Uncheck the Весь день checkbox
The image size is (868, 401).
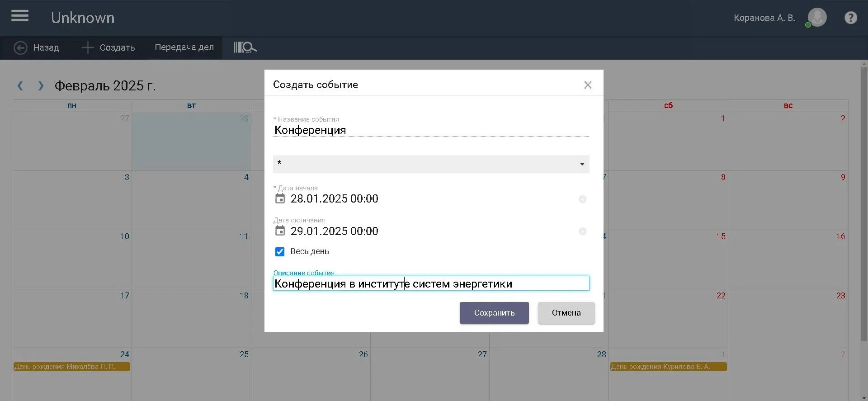click(x=280, y=252)
